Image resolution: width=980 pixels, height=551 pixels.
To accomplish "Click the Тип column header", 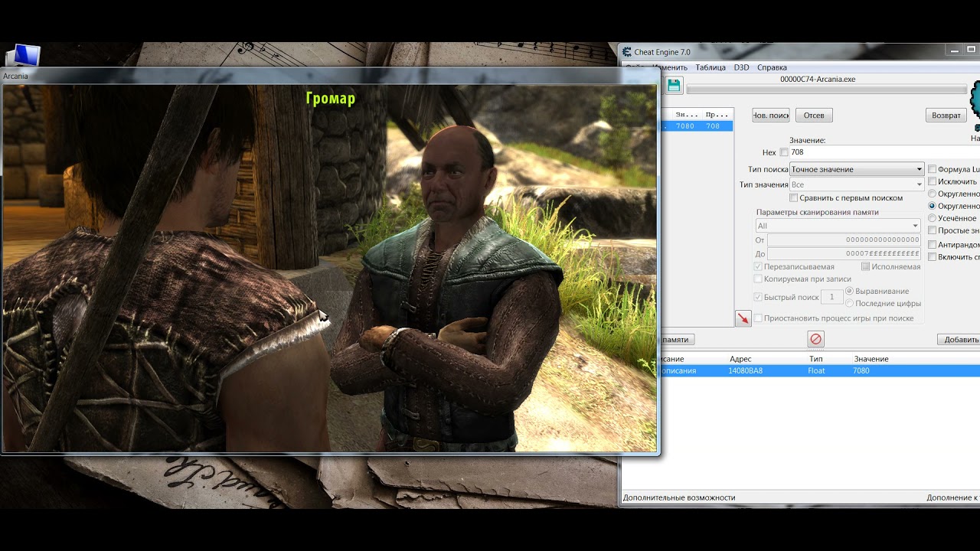I will pos(815,359).
